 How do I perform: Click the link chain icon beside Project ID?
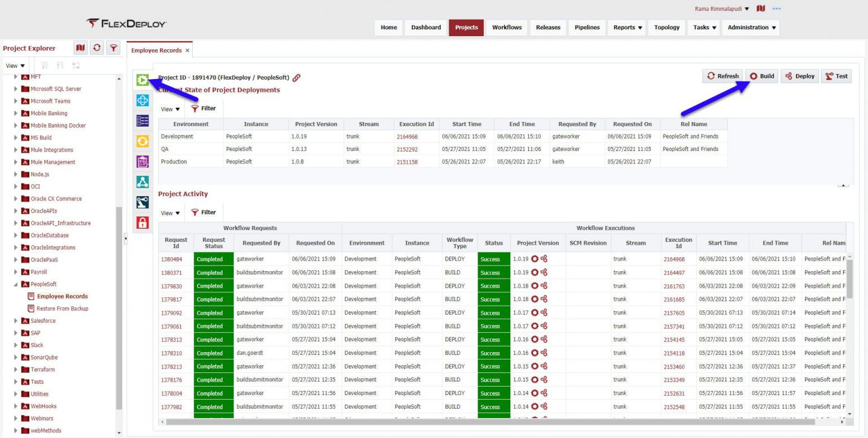pyautogui.click(x=297, y=77)
